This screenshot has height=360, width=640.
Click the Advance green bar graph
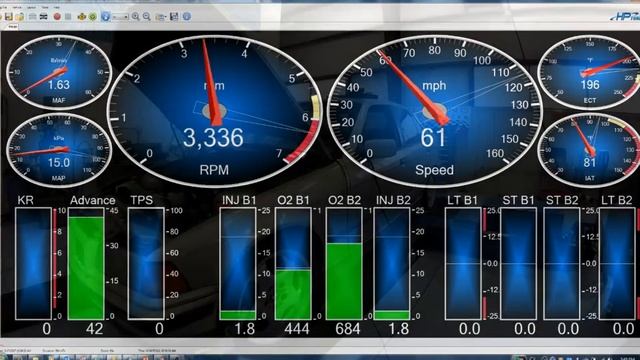click(86, 263)
